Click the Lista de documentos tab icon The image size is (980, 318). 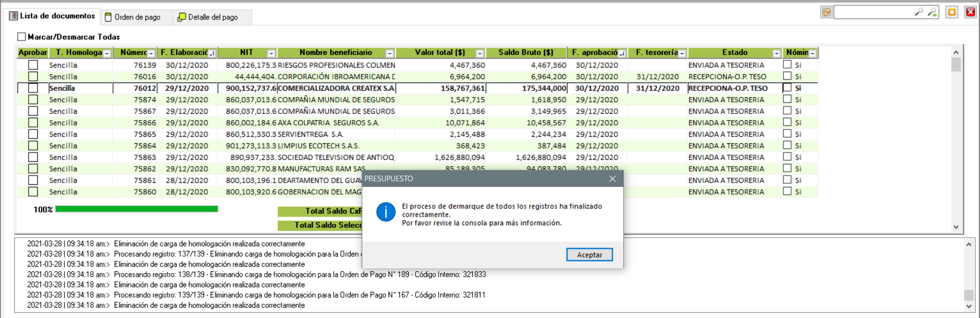pos(14,16)
